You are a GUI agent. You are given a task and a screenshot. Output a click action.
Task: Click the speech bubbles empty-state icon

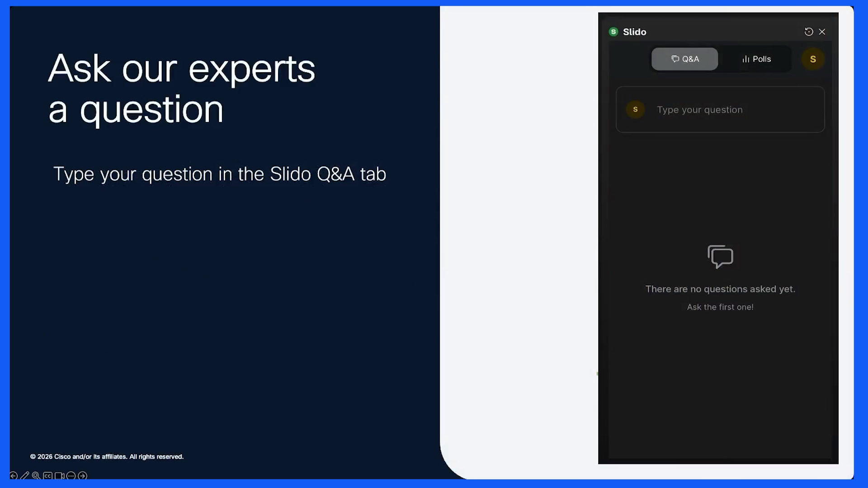720,257
